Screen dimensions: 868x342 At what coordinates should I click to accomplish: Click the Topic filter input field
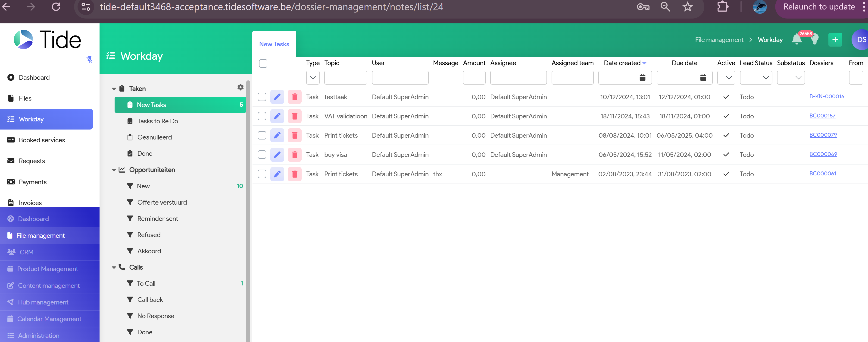345,78
